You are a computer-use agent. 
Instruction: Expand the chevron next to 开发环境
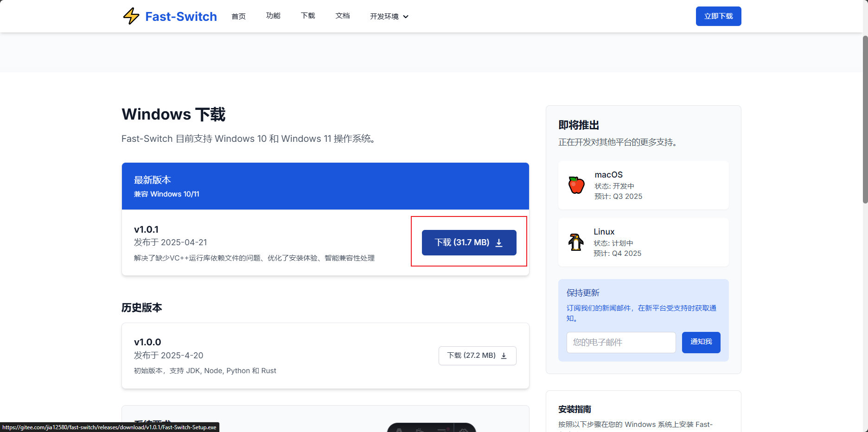tap(406, 16)
